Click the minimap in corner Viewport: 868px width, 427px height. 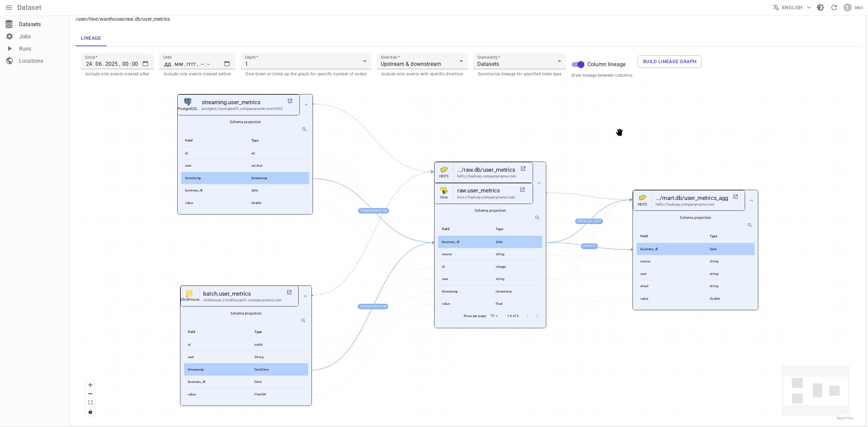point(815,390)
